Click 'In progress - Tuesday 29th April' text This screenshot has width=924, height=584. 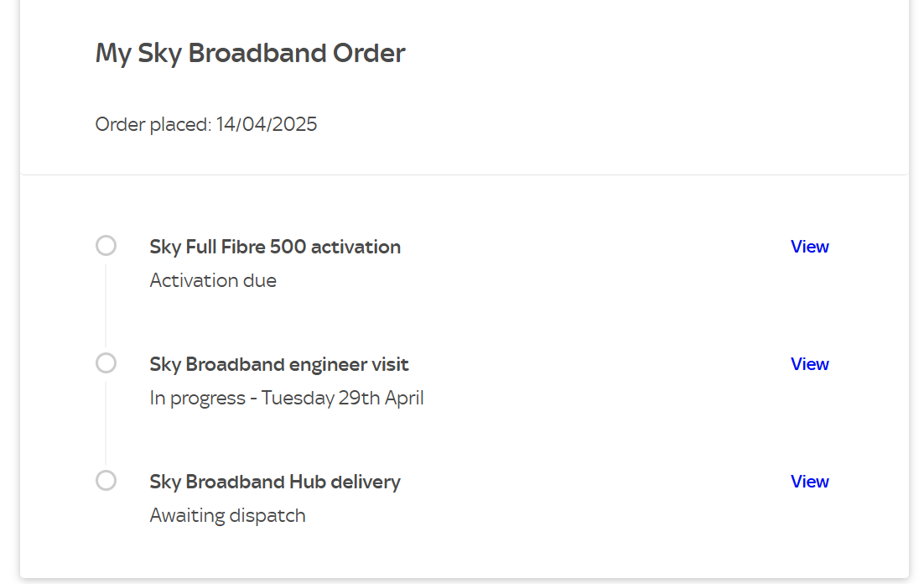(x=287, y=397)
